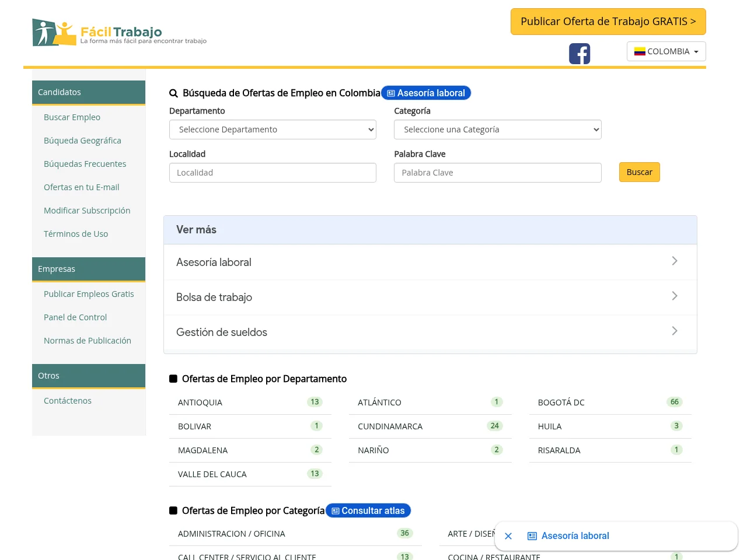Viewport: 747px width, 560px height.
Task: Open Modificar Subscripción in sidebar
Action: pos(87,211)
